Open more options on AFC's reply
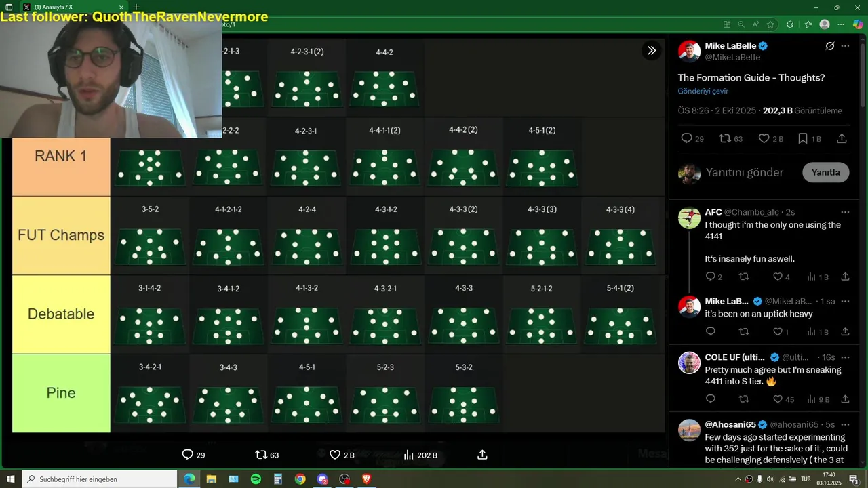868x488 pixels. click(845, 212)
